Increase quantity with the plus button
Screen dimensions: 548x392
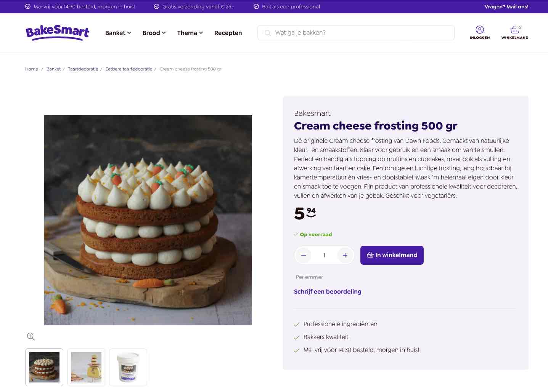point(345,255)
